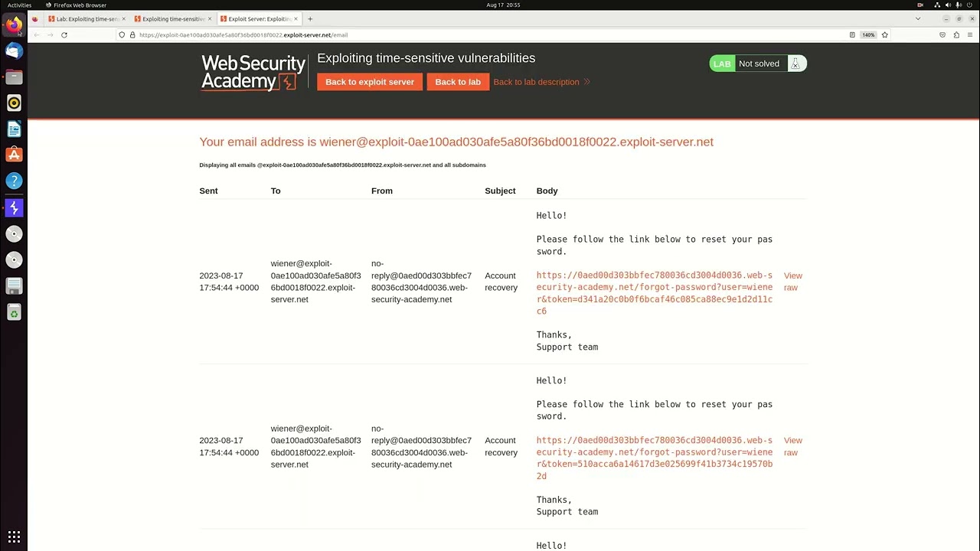This screenshot has width=980, height=551.
Task: Open the Firefox hamburger menu
Action: pos(971,34)
